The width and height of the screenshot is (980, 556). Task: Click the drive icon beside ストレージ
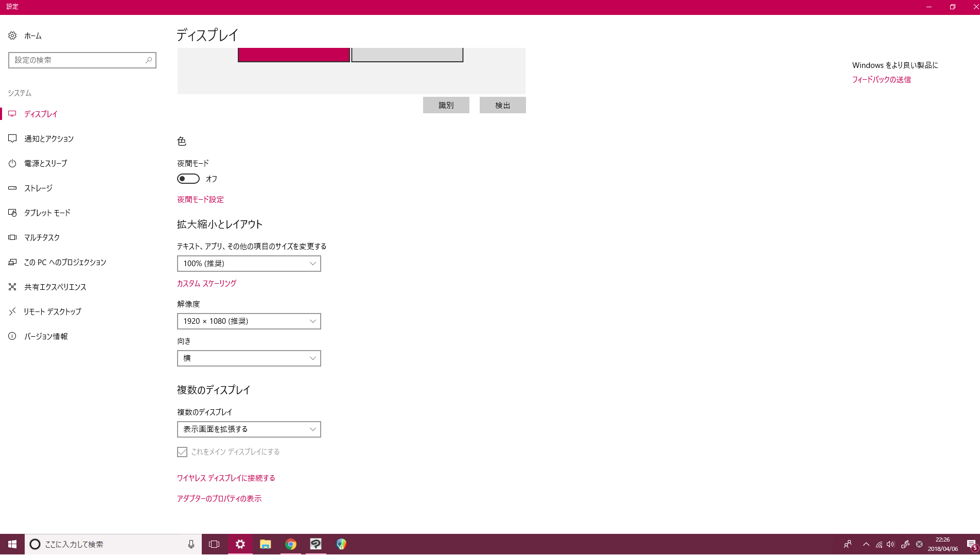click(12, 188)
